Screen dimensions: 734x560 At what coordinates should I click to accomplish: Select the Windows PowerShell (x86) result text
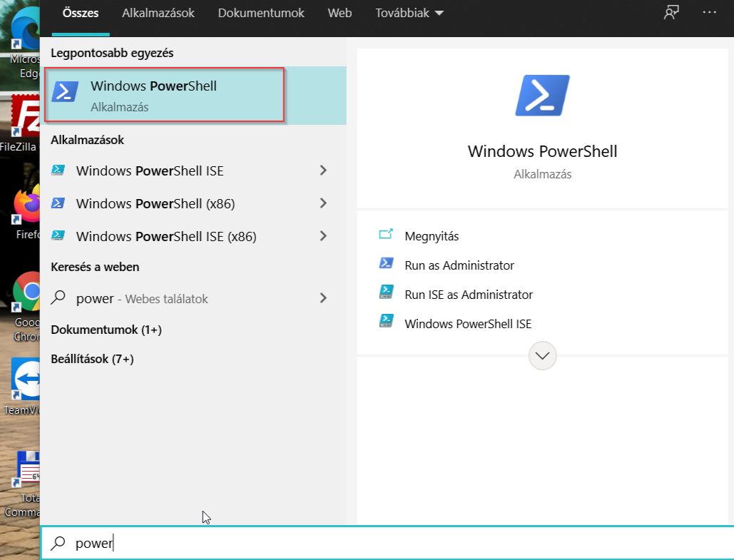point(156,204)
